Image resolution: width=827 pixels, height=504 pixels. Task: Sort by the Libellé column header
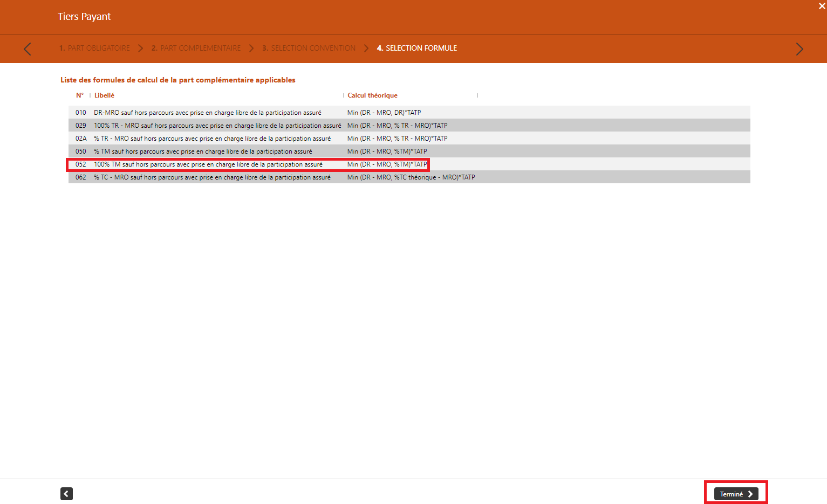click(x=104, y=95)
